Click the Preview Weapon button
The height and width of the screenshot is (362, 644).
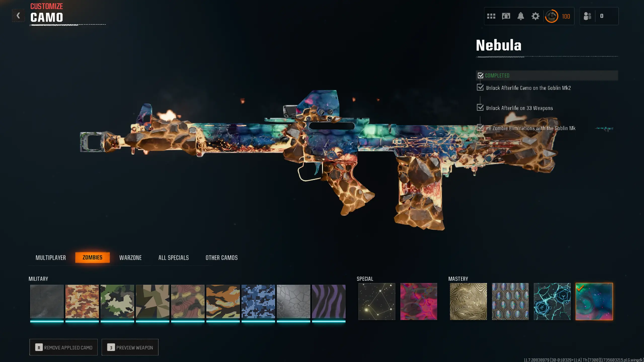click(130, 347)
